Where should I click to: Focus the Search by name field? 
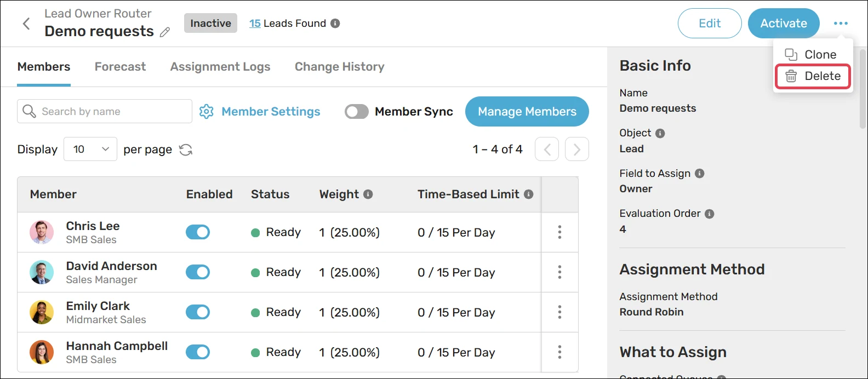pos(105,111)
